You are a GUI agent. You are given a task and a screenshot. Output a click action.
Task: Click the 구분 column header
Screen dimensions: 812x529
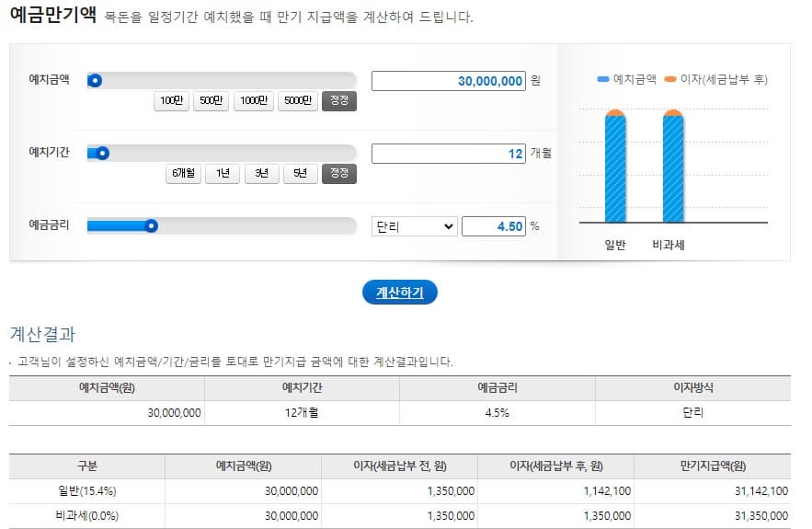click(x=87, y=466)
